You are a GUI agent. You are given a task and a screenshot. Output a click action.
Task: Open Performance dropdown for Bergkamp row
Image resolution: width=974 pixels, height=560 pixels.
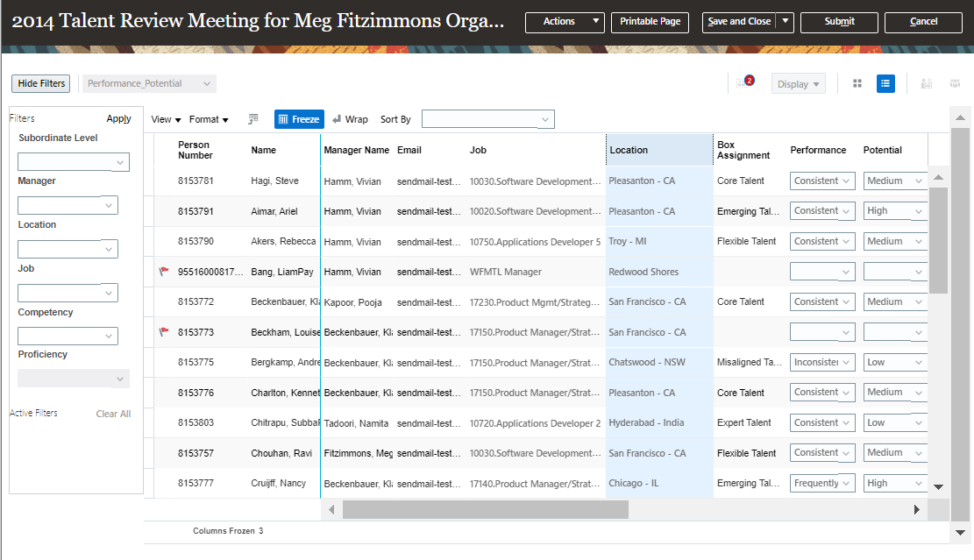(x=822, y=362)
